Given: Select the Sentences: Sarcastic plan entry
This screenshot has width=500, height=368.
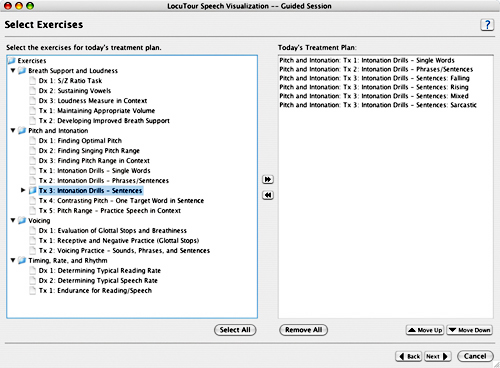Looking at the screenshot, I should (378, 105).
